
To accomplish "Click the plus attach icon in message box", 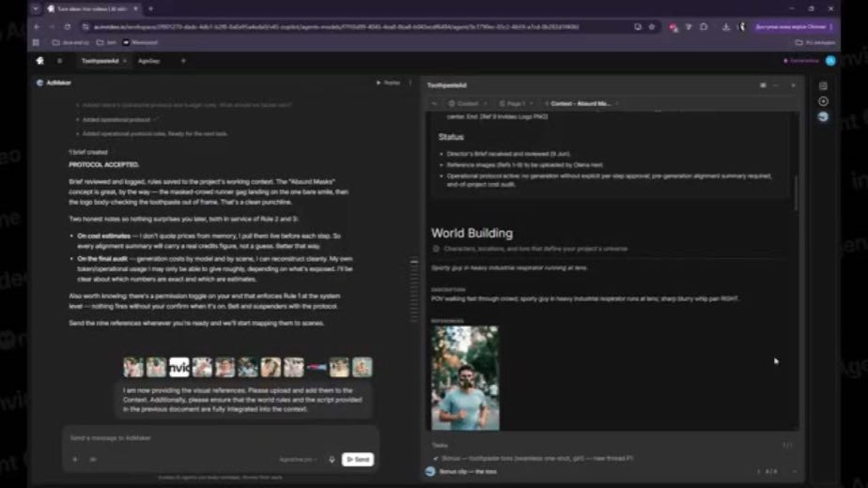I will (75, 459).
